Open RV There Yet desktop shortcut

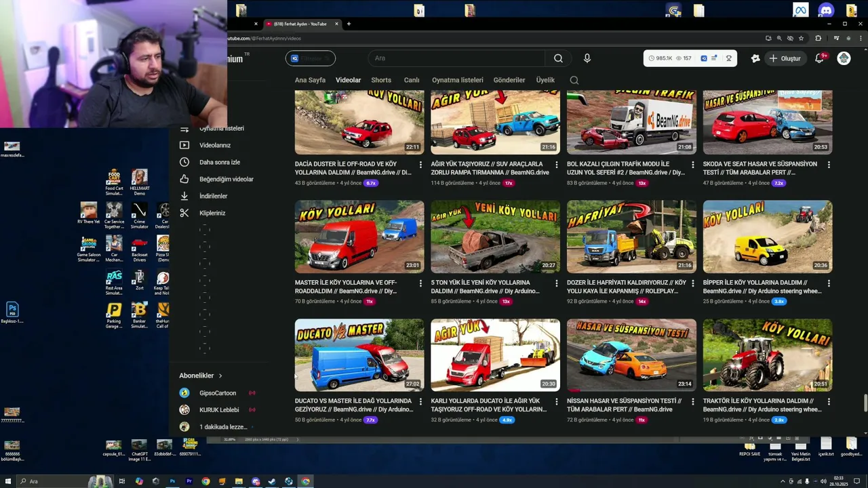tap(88, 213)
